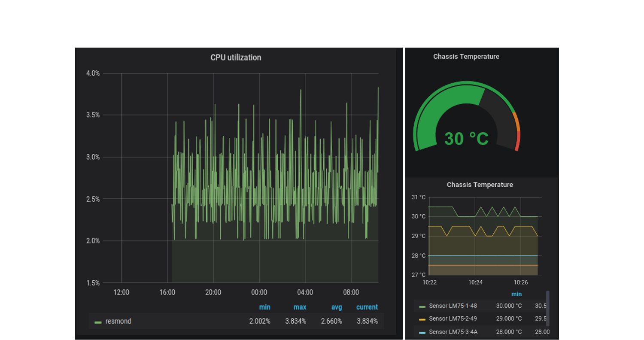Toggle Sensor LM75-2-49 series in legend
The image size is (644, 340).
coord(453,319)
